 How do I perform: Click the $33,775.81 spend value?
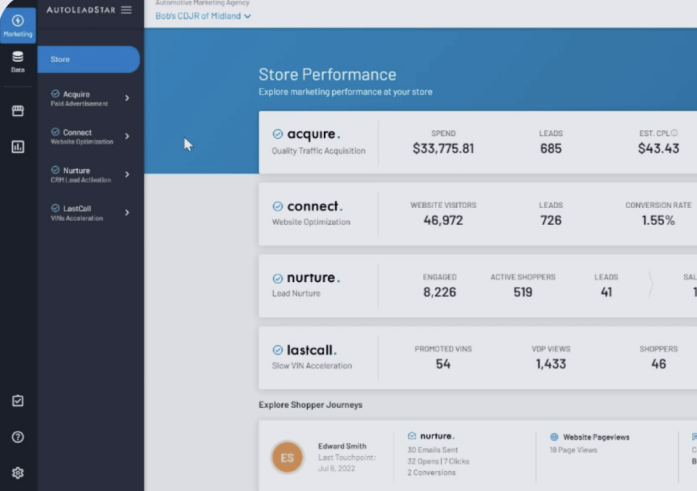coord(443,148)
